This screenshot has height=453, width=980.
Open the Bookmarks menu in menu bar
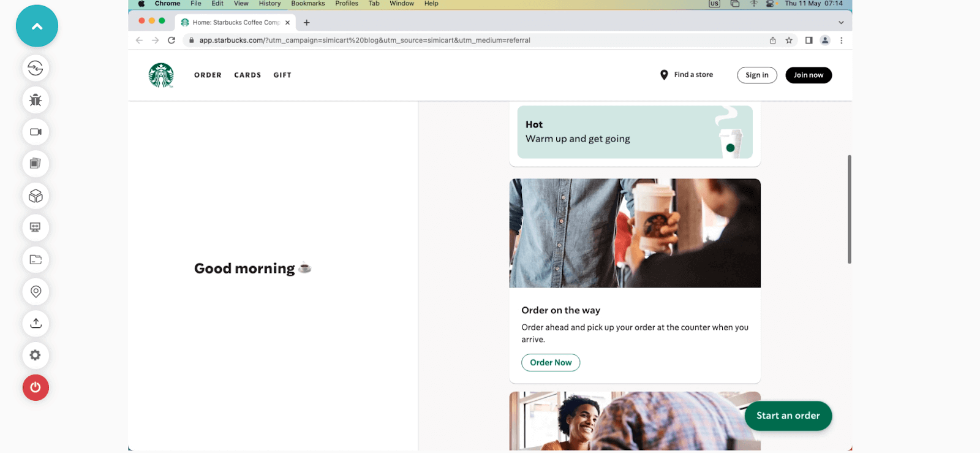point(307,4)
